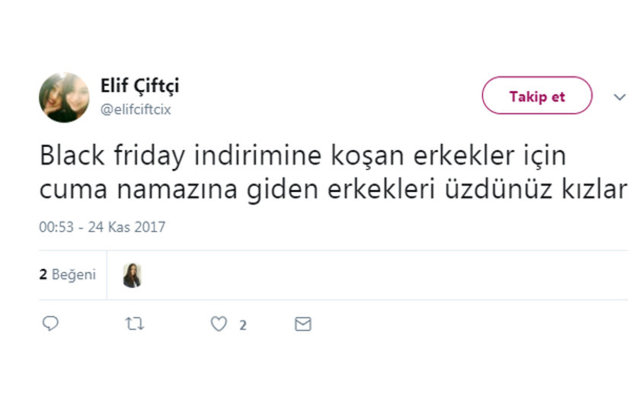Click the word Beğeni in the stats row
640x410 pixels.
pyautogui.click(x=75, y=274)
